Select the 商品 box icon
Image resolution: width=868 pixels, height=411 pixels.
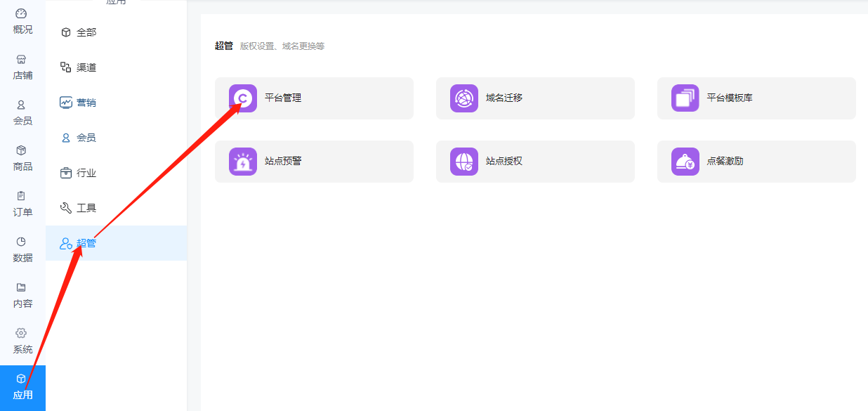[21, 150]
